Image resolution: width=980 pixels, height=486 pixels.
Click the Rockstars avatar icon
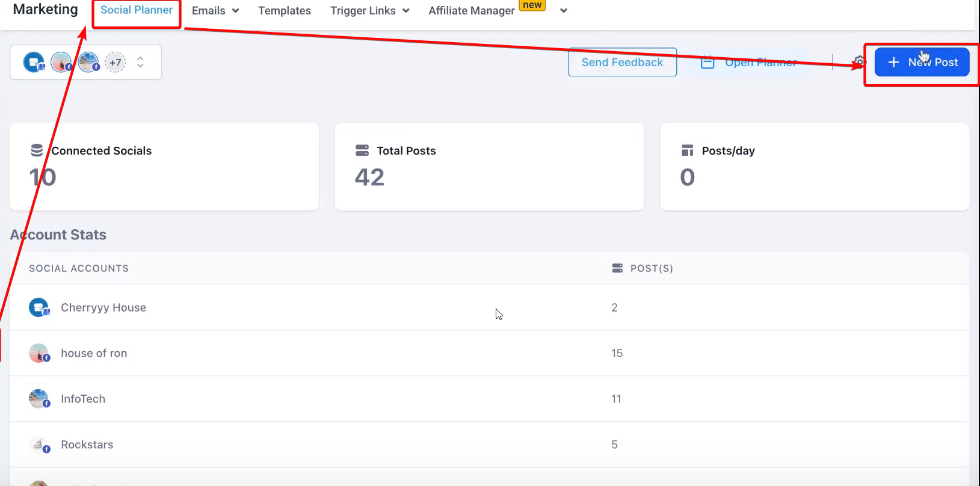(39, 444)
